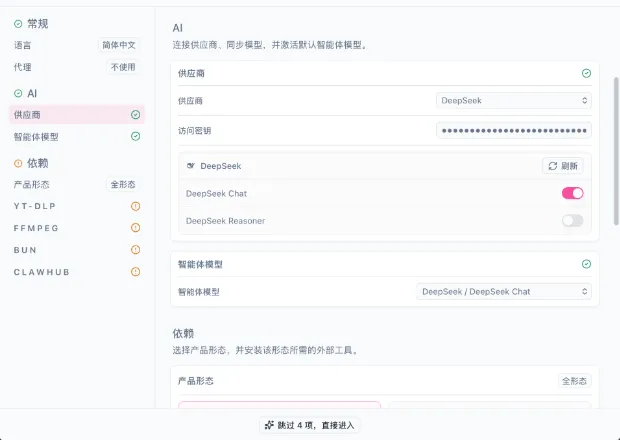Click the 语言 label in sidebar
The height and width of the screenshot is (440, 620).
click(23, 45)
